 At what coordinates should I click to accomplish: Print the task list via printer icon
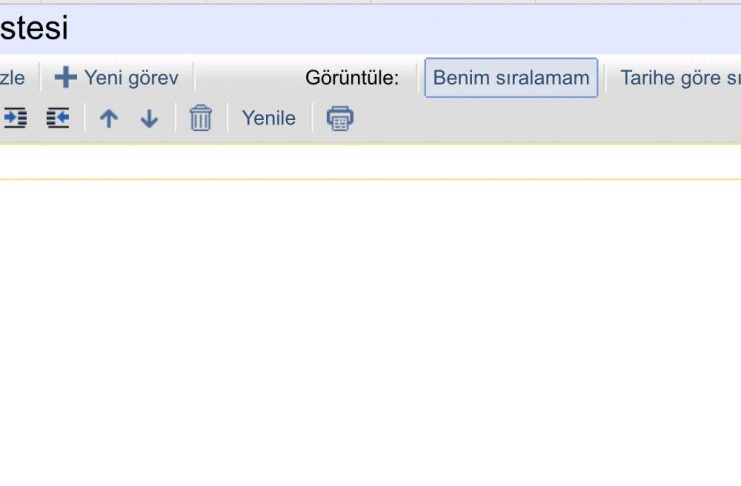tap(340, 118)
